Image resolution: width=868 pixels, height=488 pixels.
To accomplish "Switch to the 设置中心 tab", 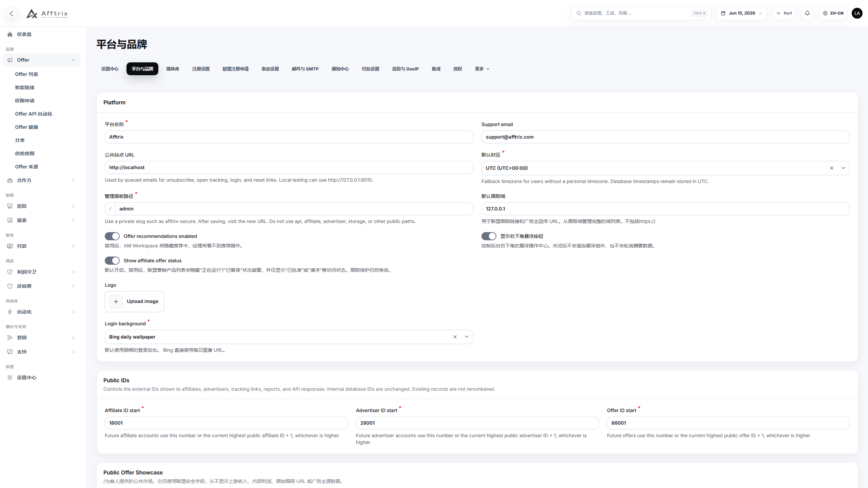I will click(110, 69).
